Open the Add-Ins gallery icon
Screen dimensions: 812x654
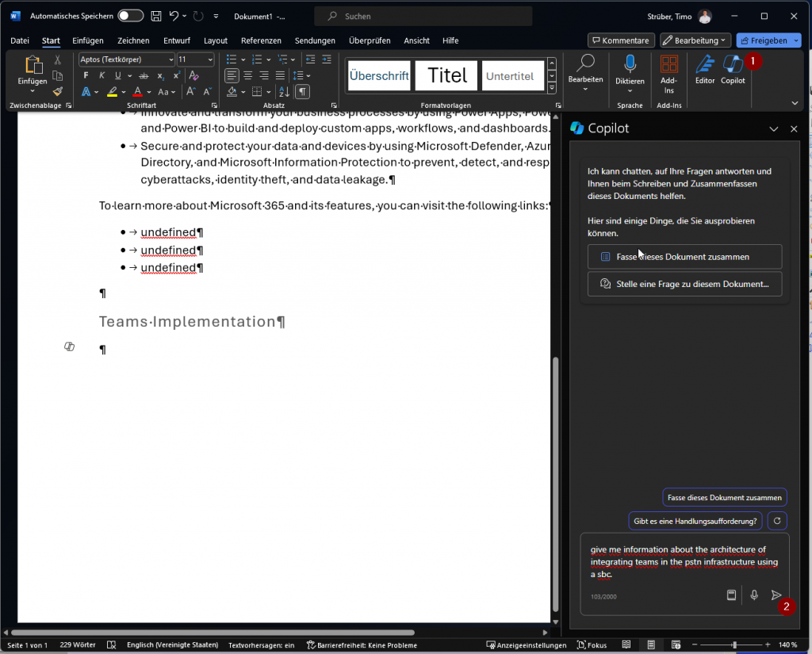pos(669,67)
